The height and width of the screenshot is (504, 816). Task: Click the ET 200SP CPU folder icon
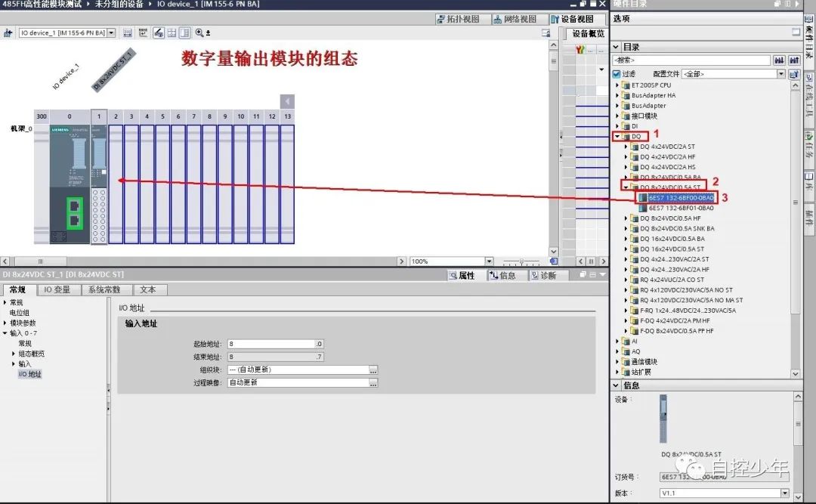626,85
